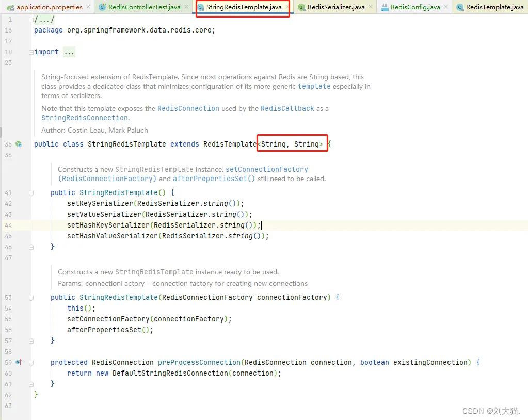Image resolution: width=528 pixels, height=420 pixels.
Task: Follow the afterPropertiesSet() doc link
Action: pos(214,179)
